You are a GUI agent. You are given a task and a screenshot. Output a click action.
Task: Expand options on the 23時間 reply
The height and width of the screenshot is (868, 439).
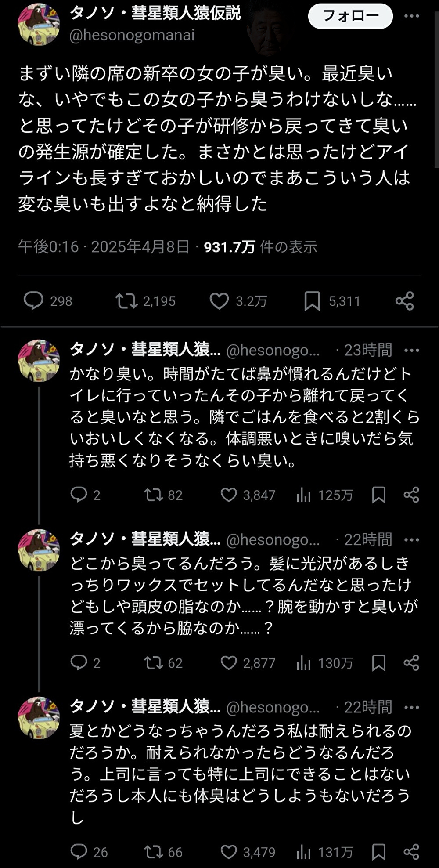[x=411, y=350]
